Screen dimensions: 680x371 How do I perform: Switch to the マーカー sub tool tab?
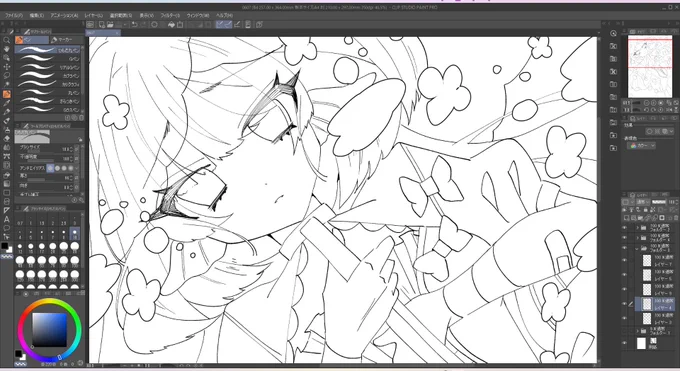tap(66, 40)
